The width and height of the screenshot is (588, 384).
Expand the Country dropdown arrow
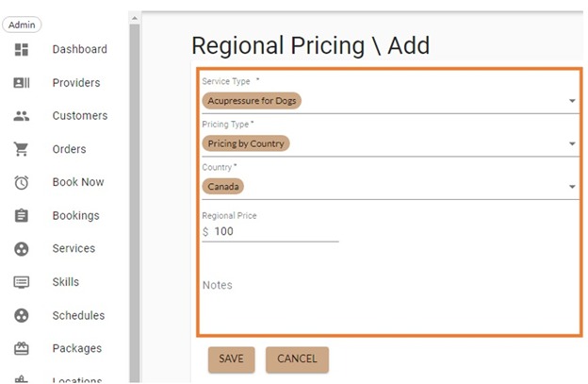click(572, 187)
